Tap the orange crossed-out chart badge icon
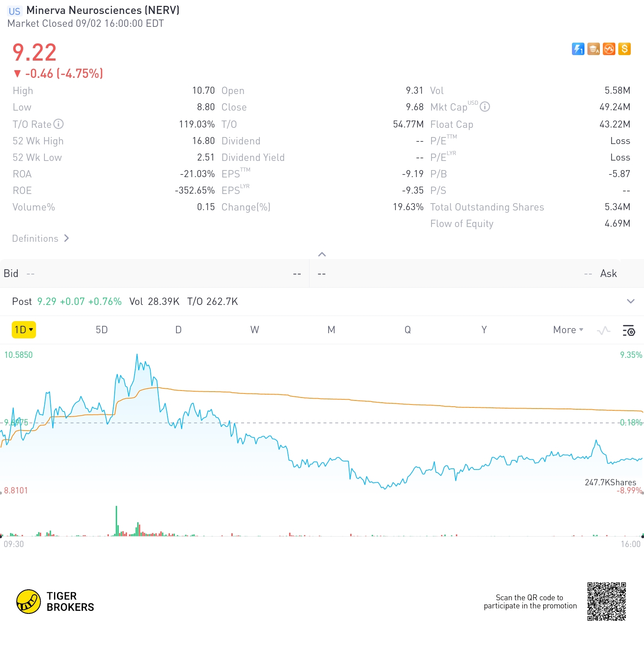 tap(609, 49)
